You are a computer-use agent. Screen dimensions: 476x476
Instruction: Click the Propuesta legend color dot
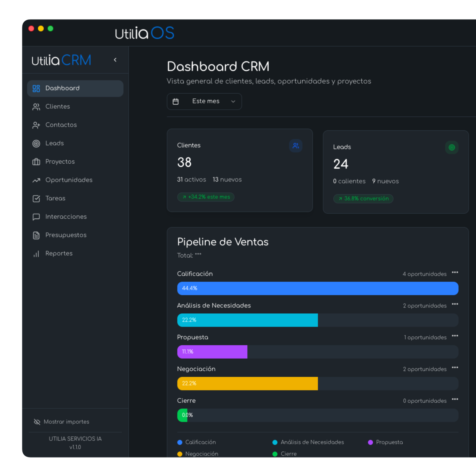click(371, 442)
